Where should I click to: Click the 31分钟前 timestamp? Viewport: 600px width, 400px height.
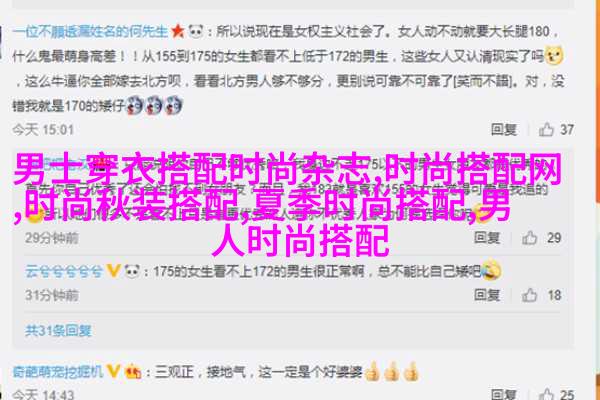tap(52, 295)
